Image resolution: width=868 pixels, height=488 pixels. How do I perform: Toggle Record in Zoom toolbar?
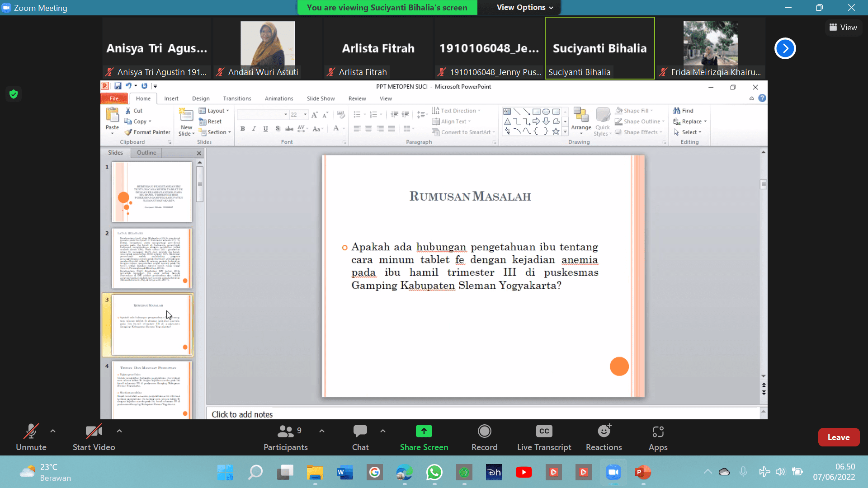485,437
